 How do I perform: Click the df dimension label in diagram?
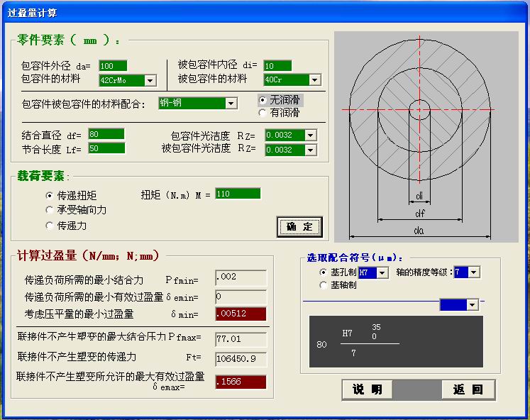(x=420, y=214)
